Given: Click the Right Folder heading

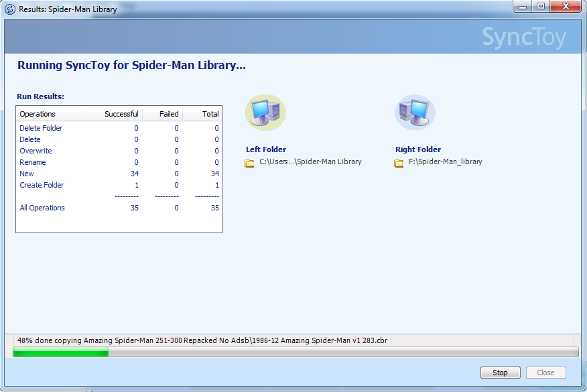Looking at the screenshot, I should coord(418,149).
